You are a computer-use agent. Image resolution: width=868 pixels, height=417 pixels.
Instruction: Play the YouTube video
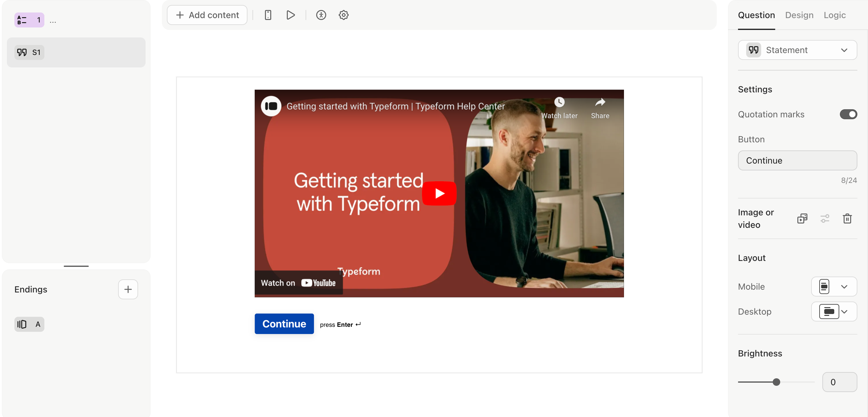point(439,193)
